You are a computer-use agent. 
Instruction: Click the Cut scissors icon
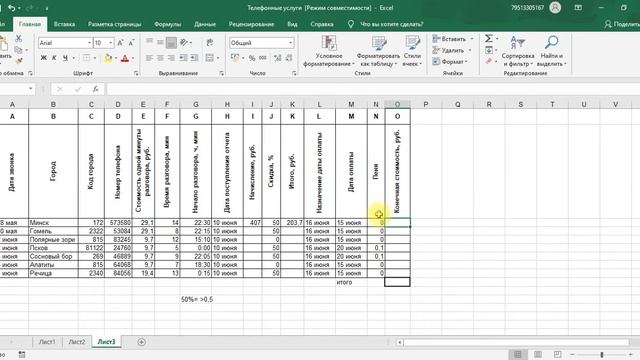(x=18, y=38)
